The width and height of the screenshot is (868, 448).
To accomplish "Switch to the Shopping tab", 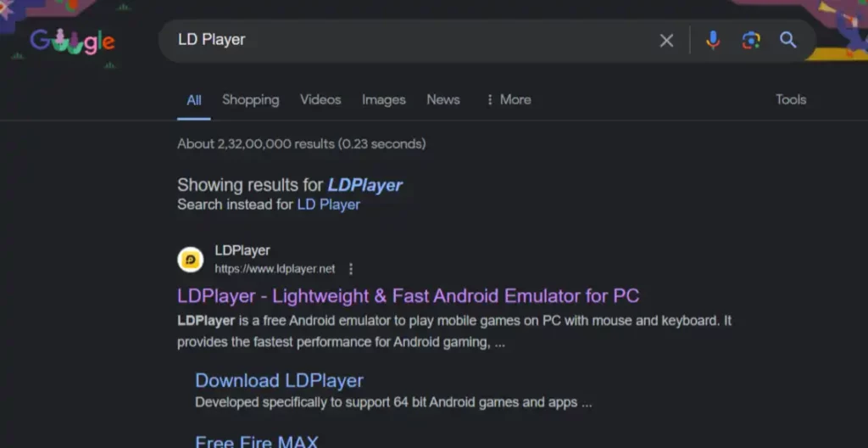I will tap(251, 100).
